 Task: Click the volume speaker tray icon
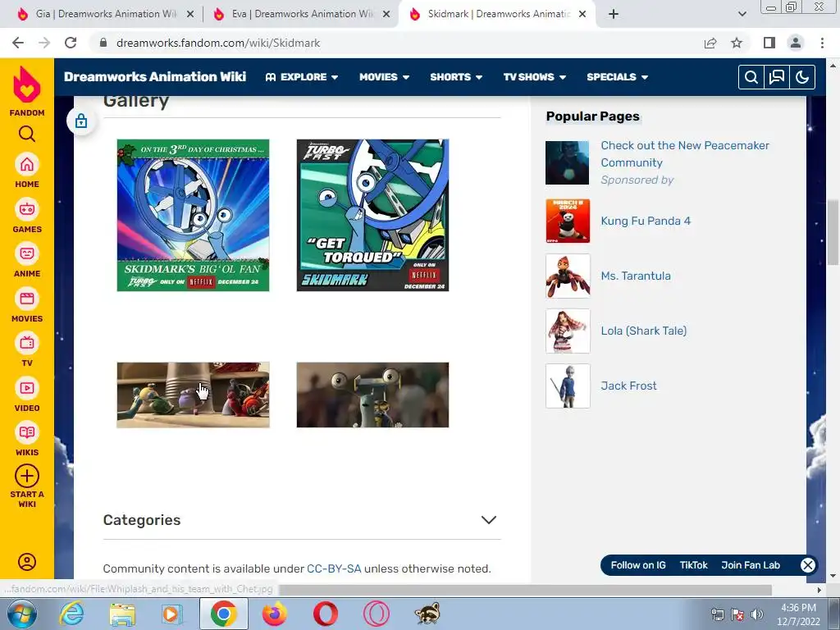coord(757,614)
